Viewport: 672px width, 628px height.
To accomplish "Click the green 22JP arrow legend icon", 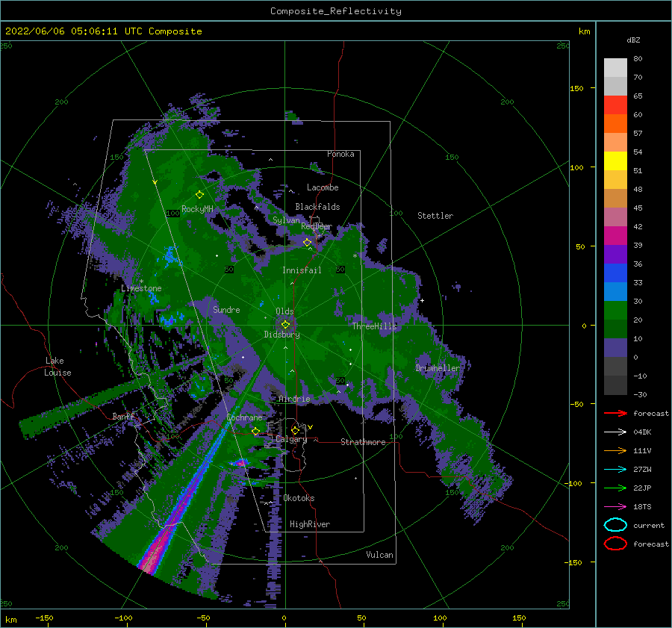I will [615, 488].
